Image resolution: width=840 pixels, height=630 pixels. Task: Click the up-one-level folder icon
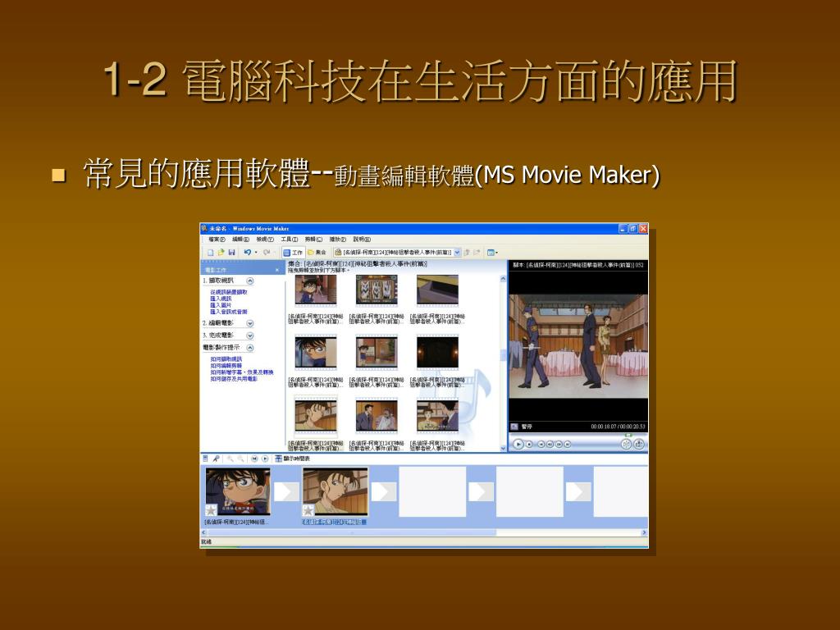467,253
